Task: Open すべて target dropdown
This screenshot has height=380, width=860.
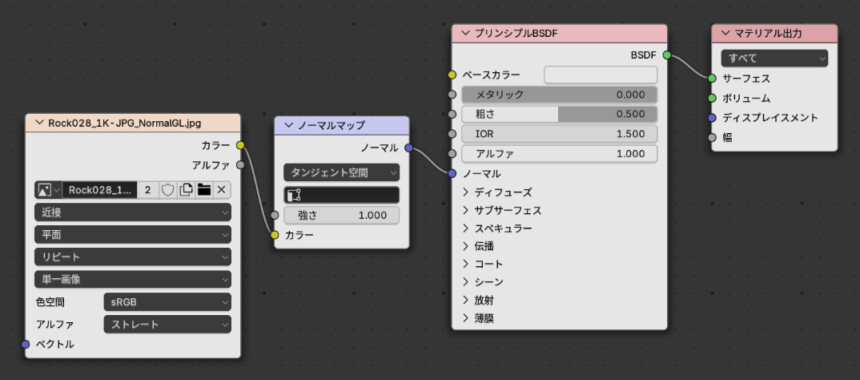Action: (x=774, y=58)
